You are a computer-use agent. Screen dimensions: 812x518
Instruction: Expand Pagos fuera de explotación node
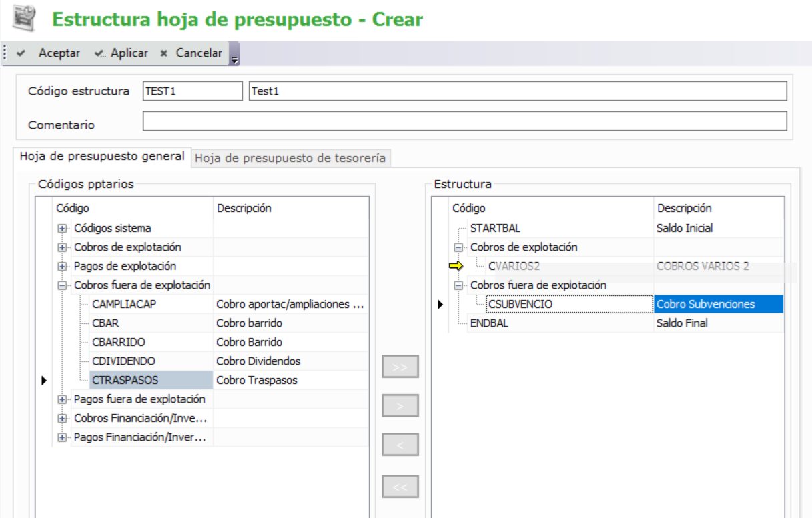coord(63,399)
